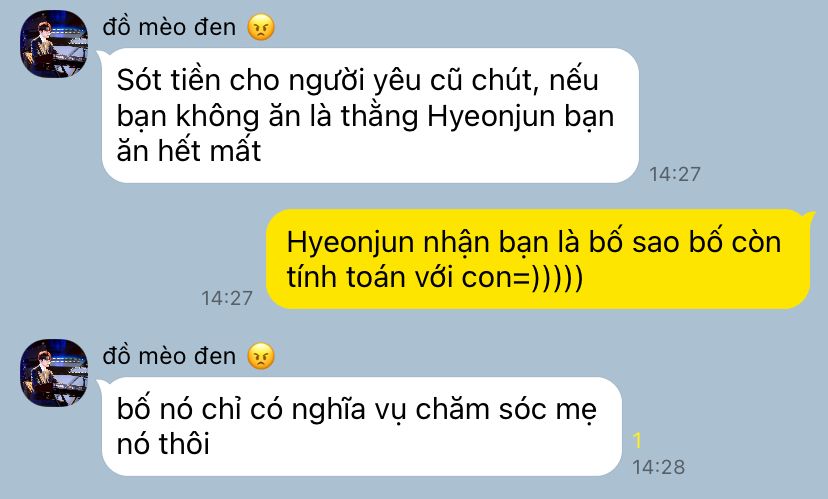The height and width of the screenshot is (499, 828).
Task: Click the words "tính toán với con" in the yellow bubble
Action: pyautogui.click(x=408, y=278)
